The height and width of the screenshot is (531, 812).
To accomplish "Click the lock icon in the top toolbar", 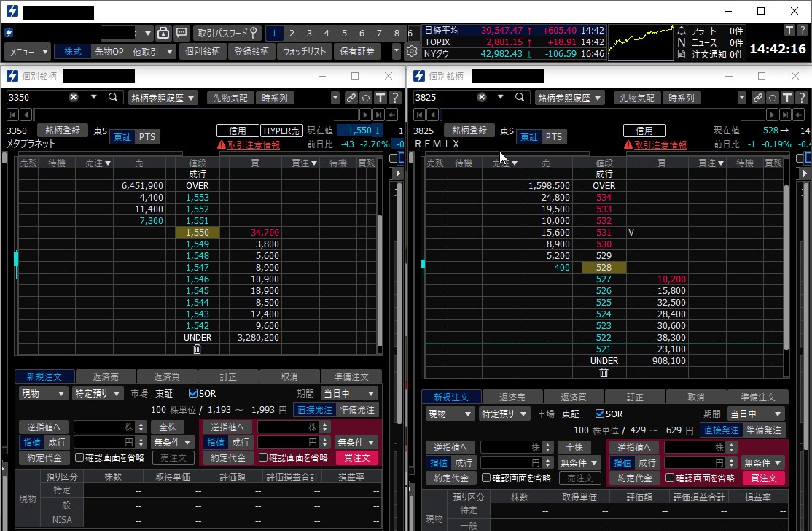I will click(163, 33).
